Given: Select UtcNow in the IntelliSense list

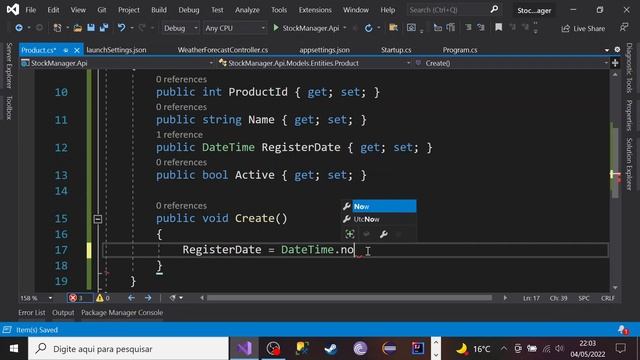Looking at the screenshot, I should click(379, 219).
